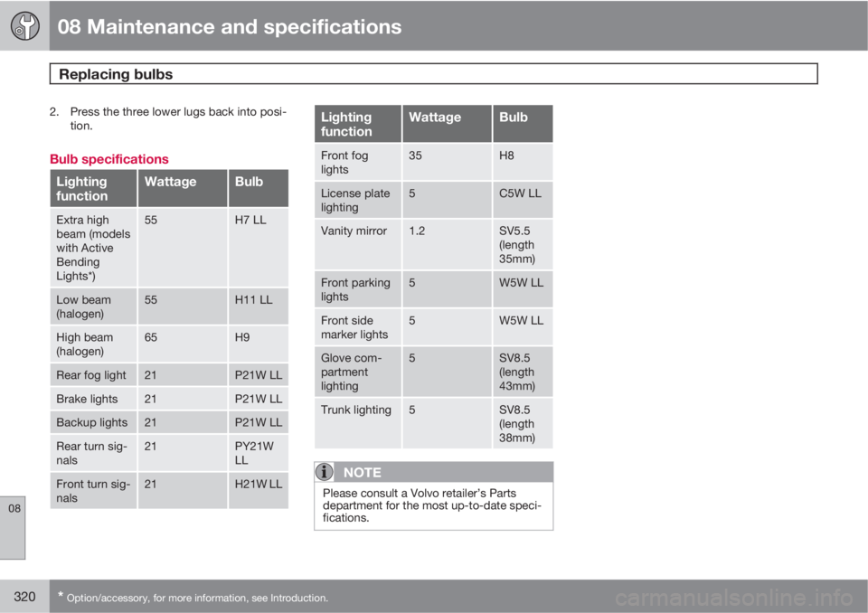The width and height of the screenshot is (868, 613).
Task: Select the '21' wattage for Backup lights
Action: coord(150,422)
